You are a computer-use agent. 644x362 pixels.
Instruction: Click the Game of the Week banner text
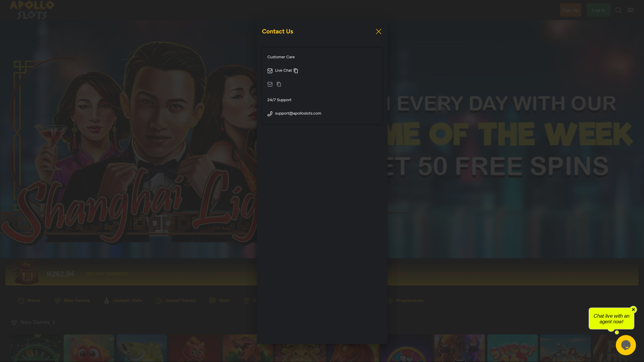(510, 134)
